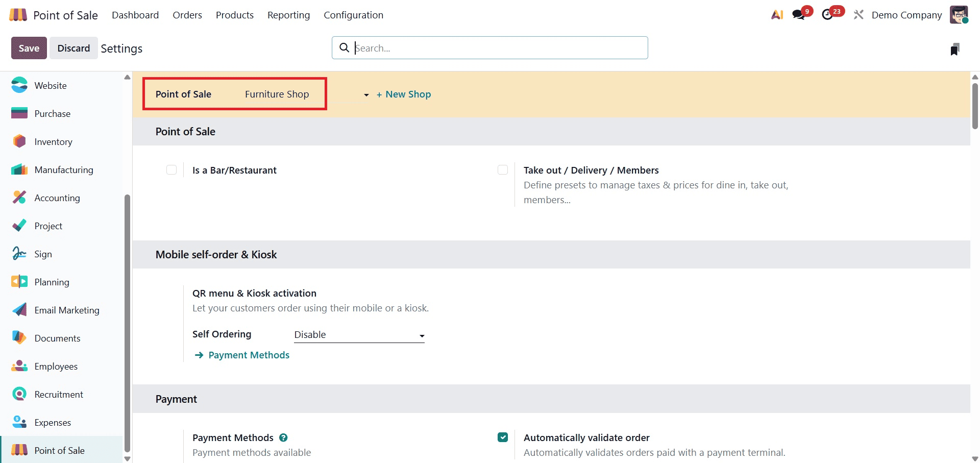Viewport: 980px width, 463px height.
Task: Switch company via Demo Company label
Action: 906,15
